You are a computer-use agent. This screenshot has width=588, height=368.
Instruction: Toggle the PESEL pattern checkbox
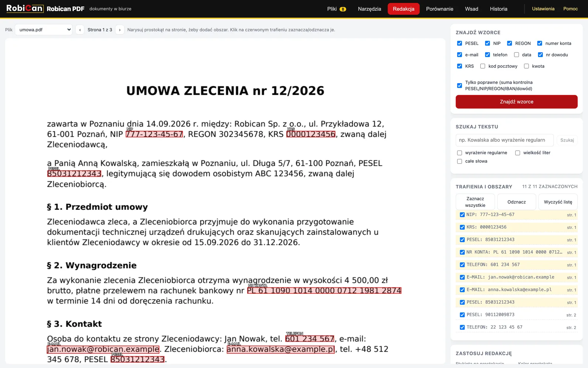(x=459, y=43)
